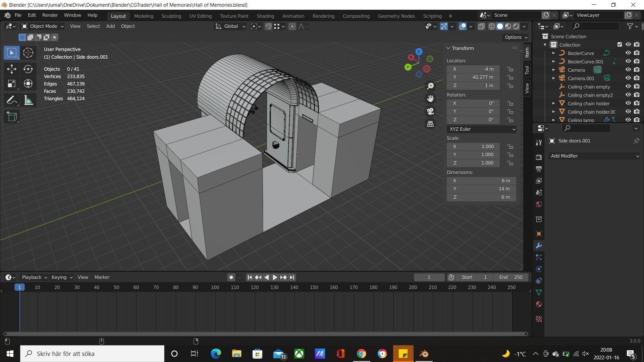Open Texture properties tab icon
Screen dimensions: 644x362
click(x=539, y=319)
